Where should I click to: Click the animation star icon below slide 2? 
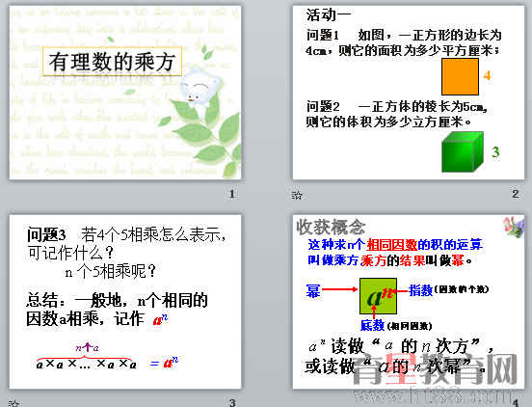click(x=297, y=195)
